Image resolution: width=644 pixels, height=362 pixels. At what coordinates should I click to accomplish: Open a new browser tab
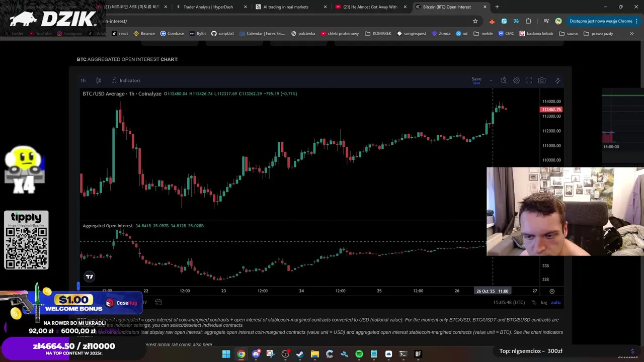pos(497,7)
